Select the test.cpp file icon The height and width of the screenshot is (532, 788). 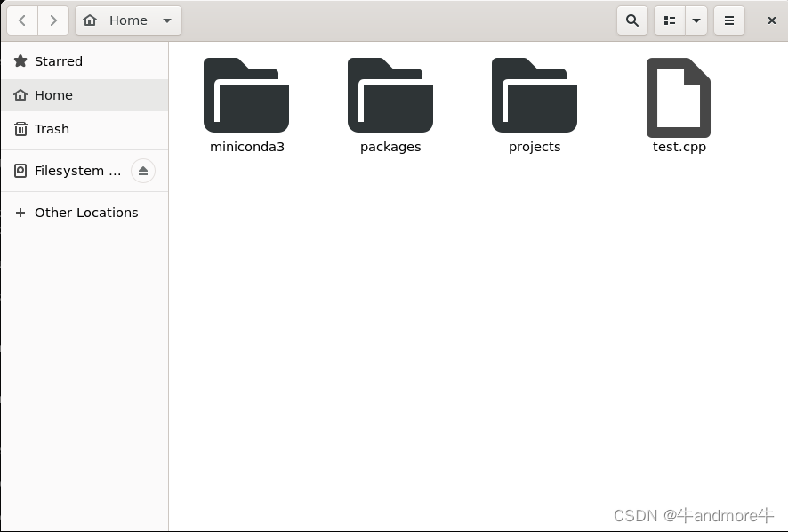(x=679, y=98)
